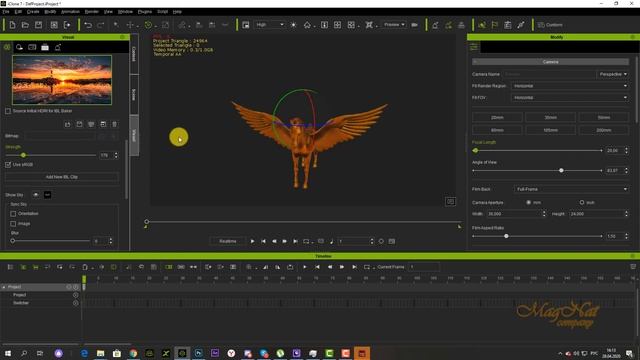Open the render quality High dropdown
640x360 pixels.
[269, 25]
